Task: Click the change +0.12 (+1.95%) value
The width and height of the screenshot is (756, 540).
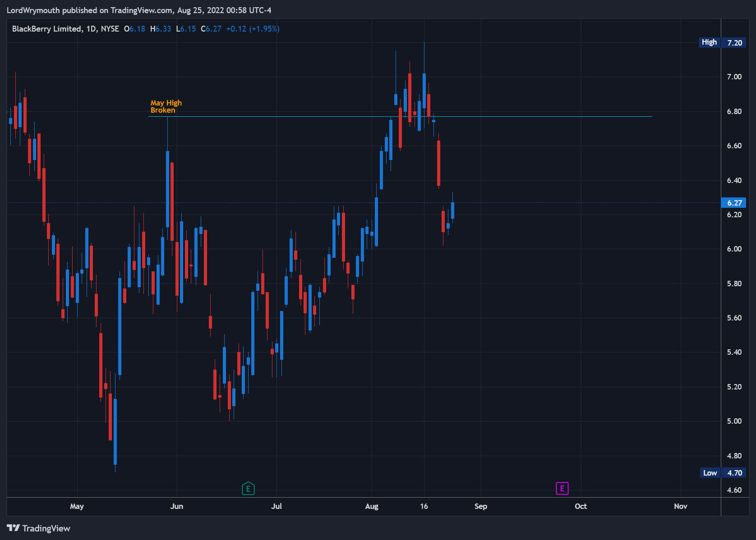Action: (253, 29)
